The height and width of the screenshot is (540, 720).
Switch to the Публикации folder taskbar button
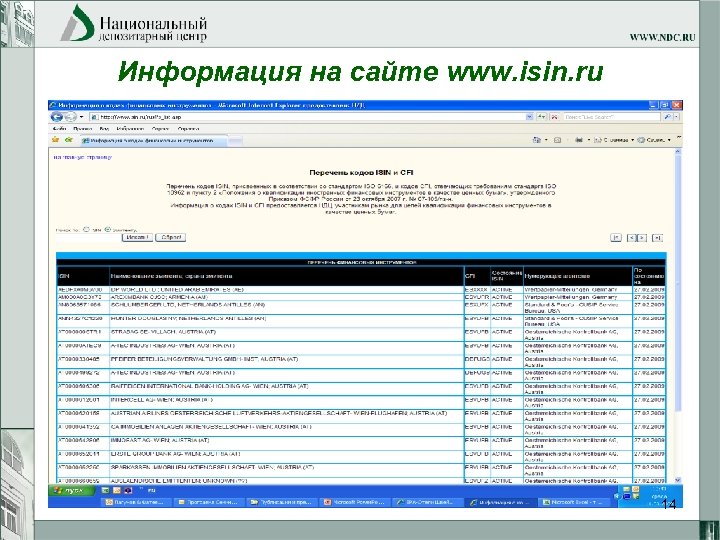click(281, 502)
